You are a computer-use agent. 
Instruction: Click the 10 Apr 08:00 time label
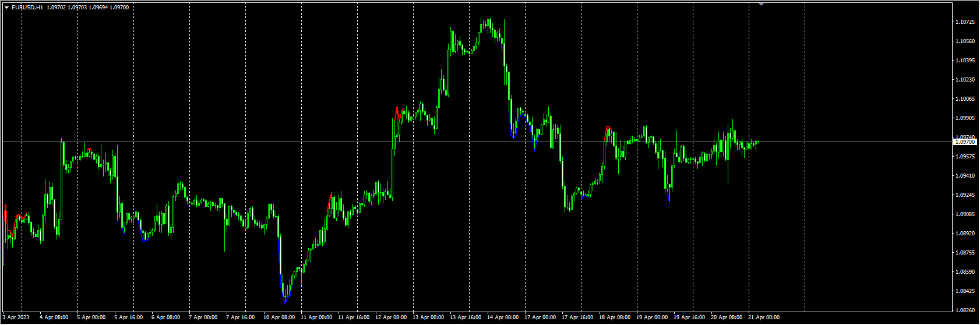pyautogui.click(x=279, y=317)
